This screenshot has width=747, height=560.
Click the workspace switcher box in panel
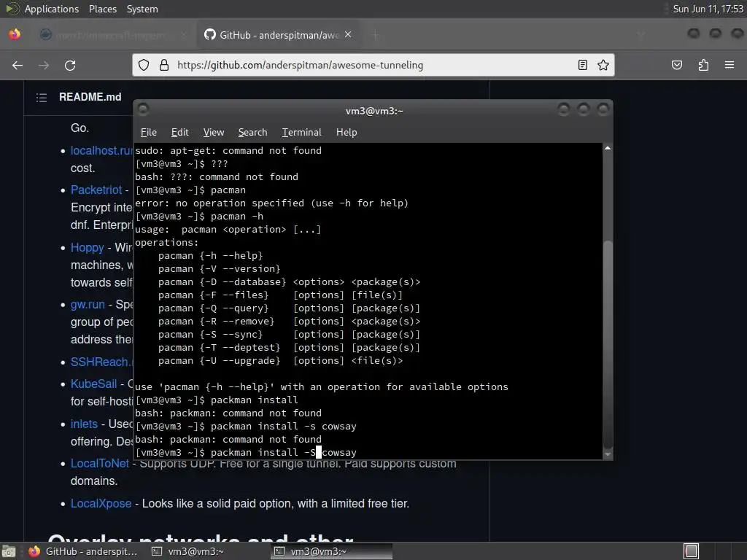click(x=692, y=551)
